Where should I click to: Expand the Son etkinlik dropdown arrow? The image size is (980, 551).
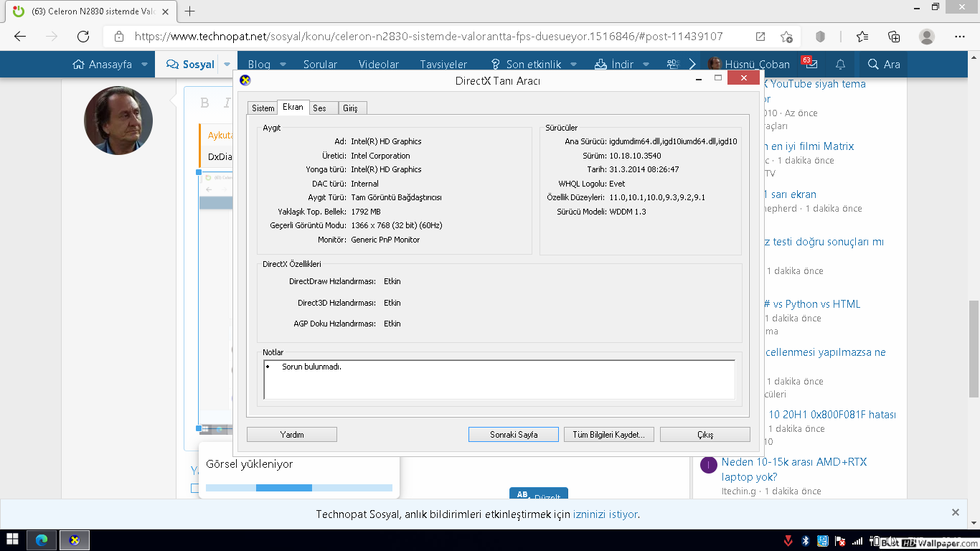pos(573,64)
